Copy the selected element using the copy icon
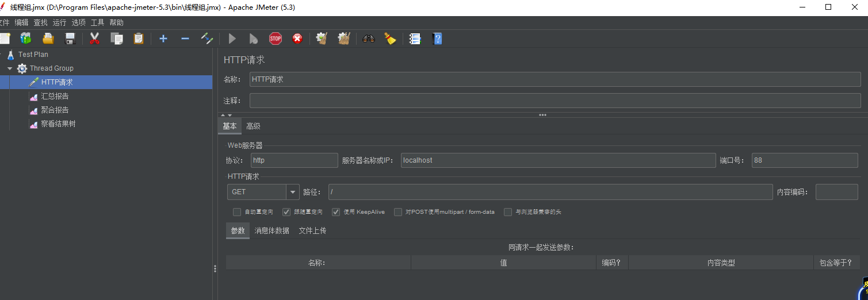Image resolution: width=868 pixels, height=300 pixels. [x=117, y=39]
